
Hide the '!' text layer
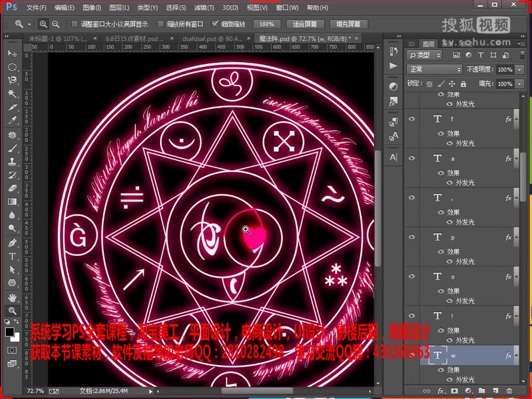point(412,316)
